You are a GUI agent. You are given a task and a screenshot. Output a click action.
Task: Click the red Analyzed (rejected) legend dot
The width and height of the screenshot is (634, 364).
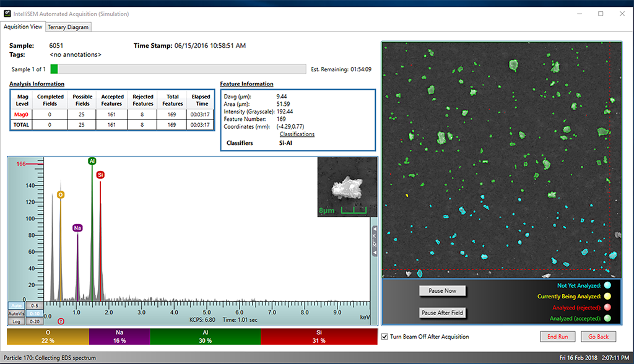click(607, 308)
